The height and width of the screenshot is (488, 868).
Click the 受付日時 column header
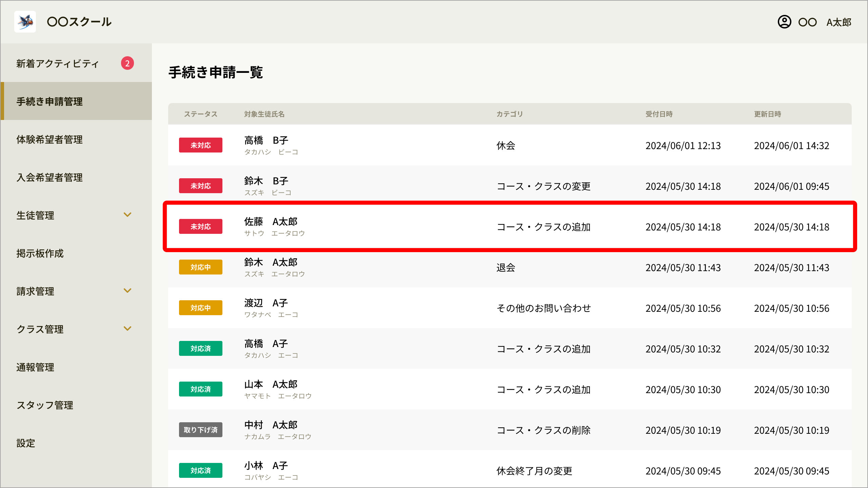pos(659,114)
